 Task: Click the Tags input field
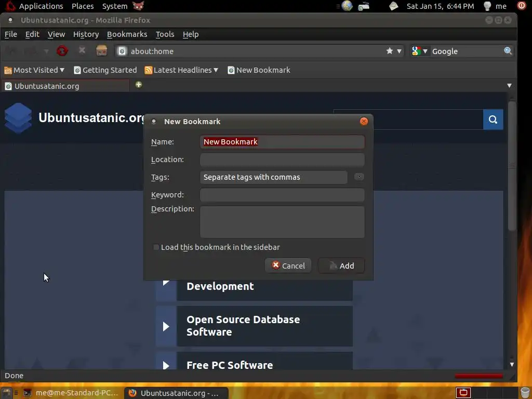tap(274, 177)
